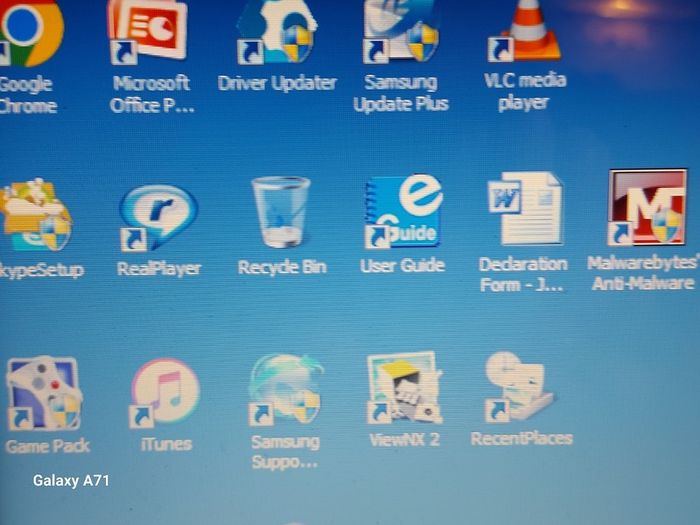Launch the Microsoft Office PowerPoint shortcut icon
Image resolution: width=700 pixels, height=525 pixels.
(x=148, y=31)
